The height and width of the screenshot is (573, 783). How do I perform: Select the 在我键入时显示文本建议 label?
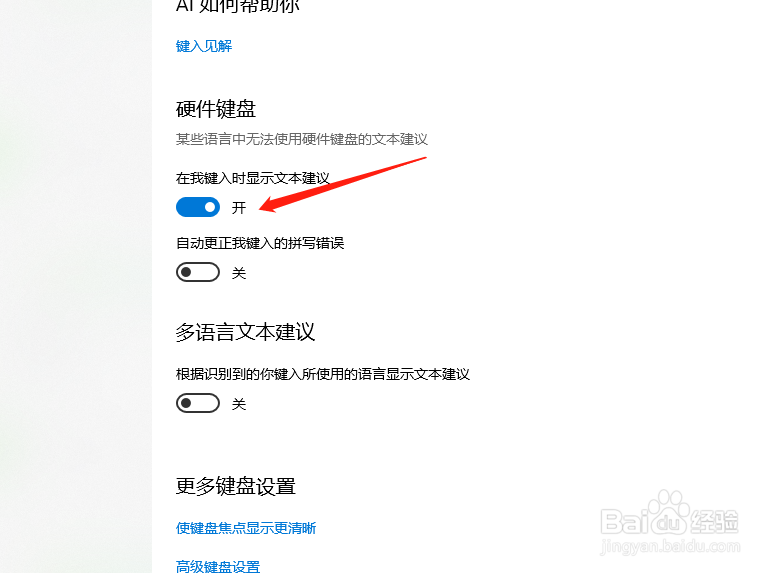point(253,178)
